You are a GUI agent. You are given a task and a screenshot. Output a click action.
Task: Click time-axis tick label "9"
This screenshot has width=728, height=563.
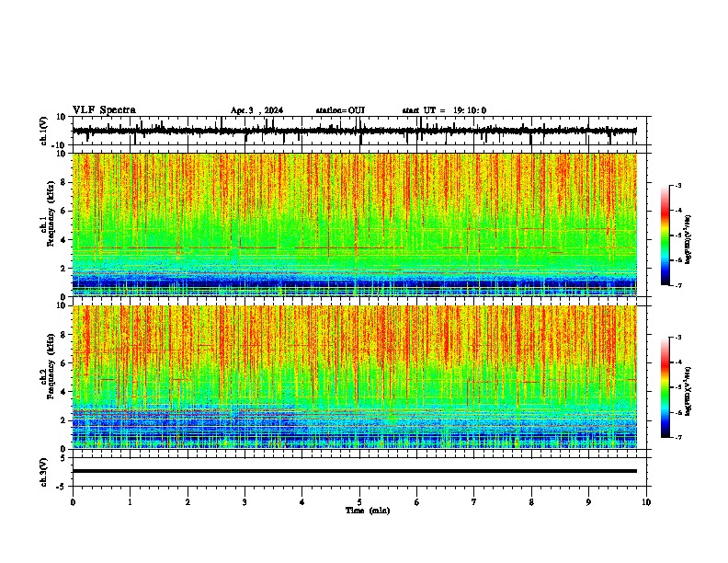coord(588,502)
